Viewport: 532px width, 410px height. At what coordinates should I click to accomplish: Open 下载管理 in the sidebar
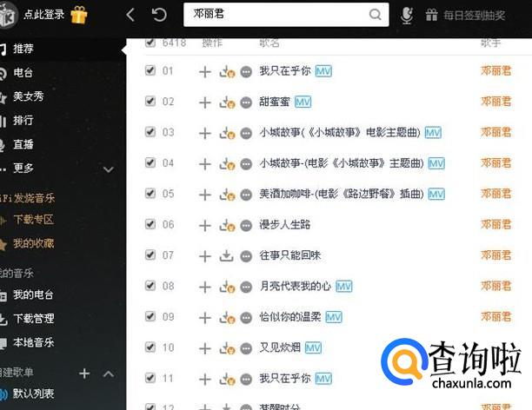pyautogui.click(x=33, y=319)
